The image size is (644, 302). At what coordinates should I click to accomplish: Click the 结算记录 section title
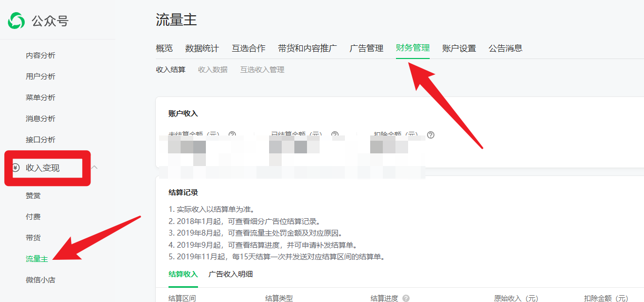(183, 192)
